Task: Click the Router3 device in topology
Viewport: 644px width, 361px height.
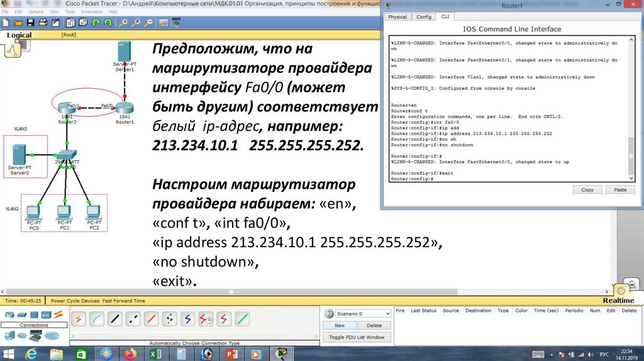Action: [66, 108]
